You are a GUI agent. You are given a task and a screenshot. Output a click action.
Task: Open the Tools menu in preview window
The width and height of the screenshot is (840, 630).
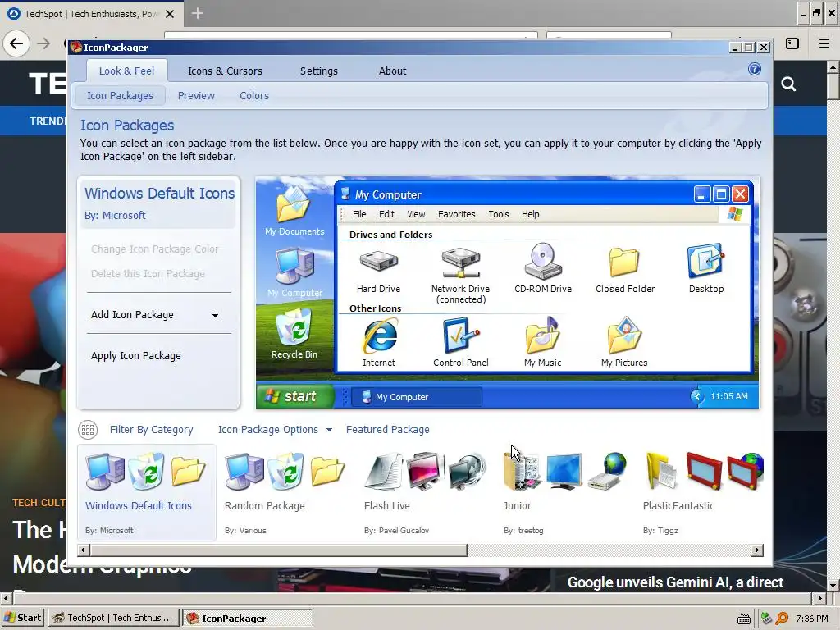pos(498,214)
